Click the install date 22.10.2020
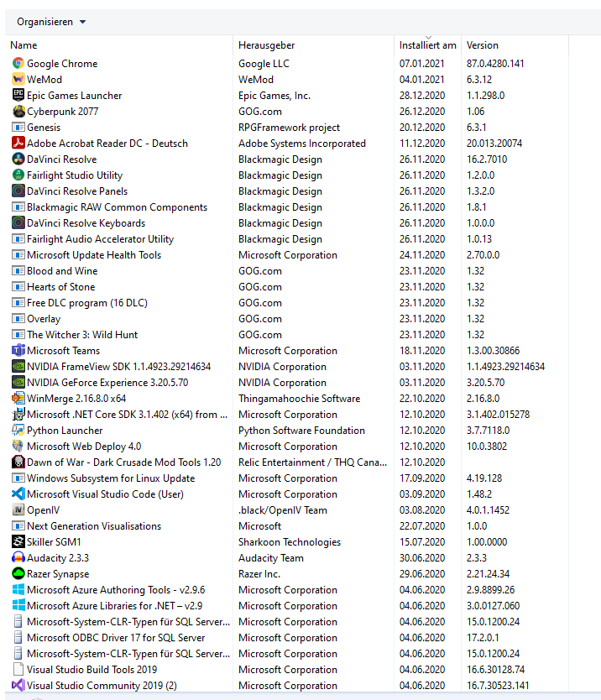 [422, 398]
